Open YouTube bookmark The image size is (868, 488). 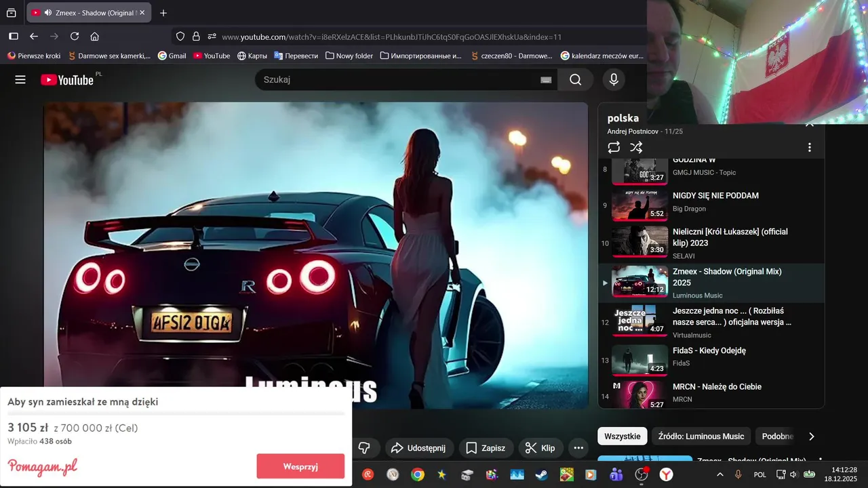212,56
